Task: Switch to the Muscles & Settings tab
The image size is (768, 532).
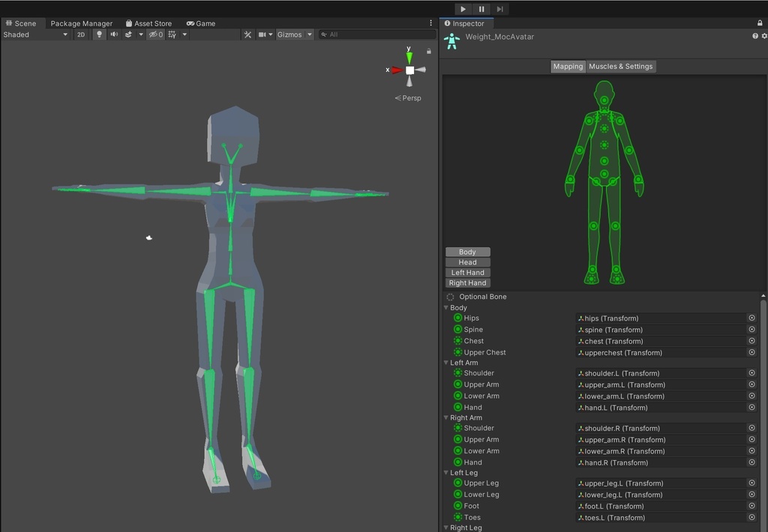Action: pyautogui.click(x=620, y=66)
